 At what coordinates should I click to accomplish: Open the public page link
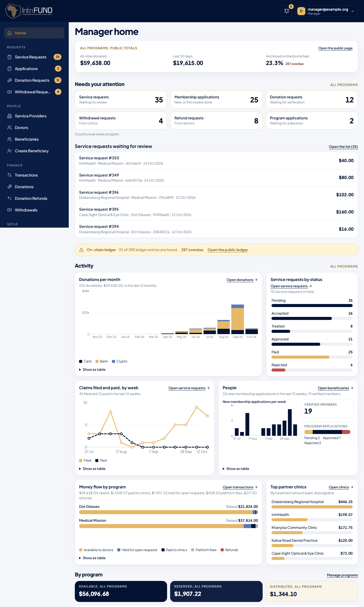click(x=335, y=48)
